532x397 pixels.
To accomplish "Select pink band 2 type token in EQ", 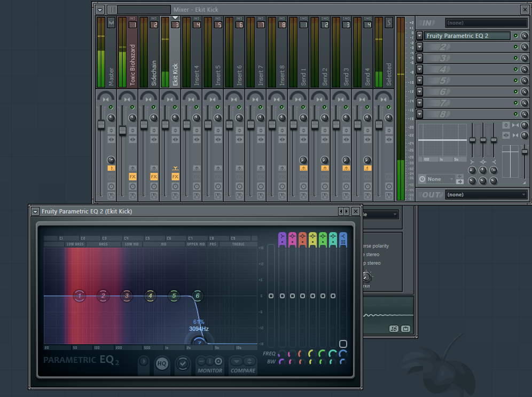I will coord(293,240).
